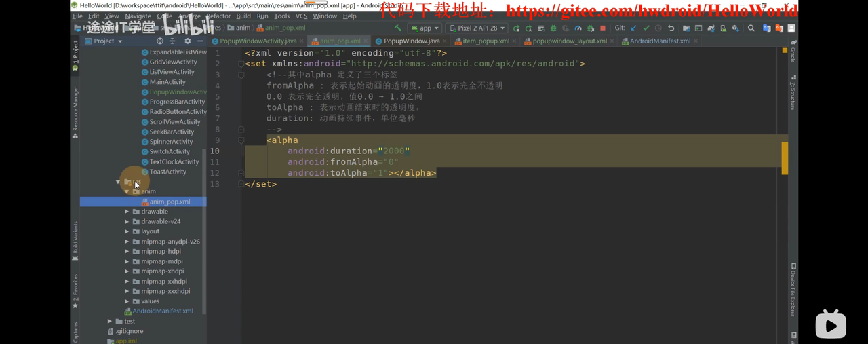Open the Structure side tool window
Viewport: 868px width, 344px height.
(793, 92)
